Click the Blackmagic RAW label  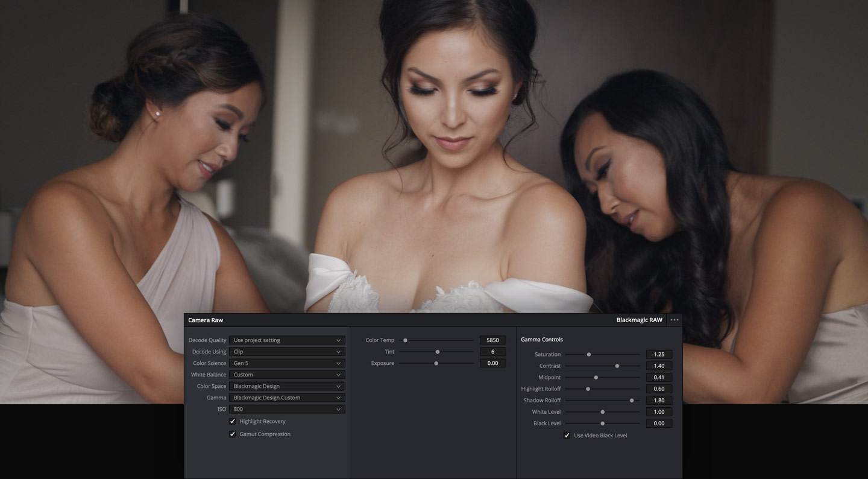(639, 320)
